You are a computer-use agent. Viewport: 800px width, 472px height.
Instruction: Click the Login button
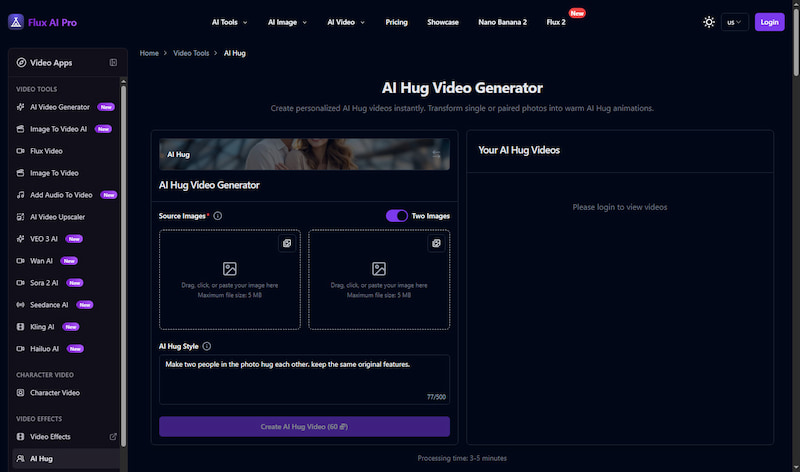[769, 22]
